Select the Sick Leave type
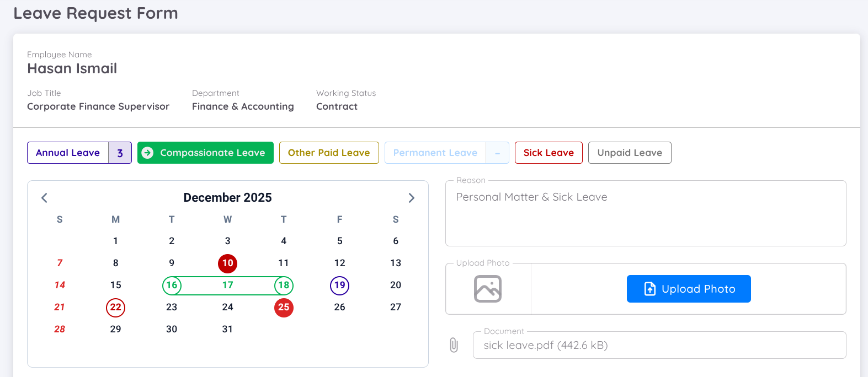 (548, 153)
